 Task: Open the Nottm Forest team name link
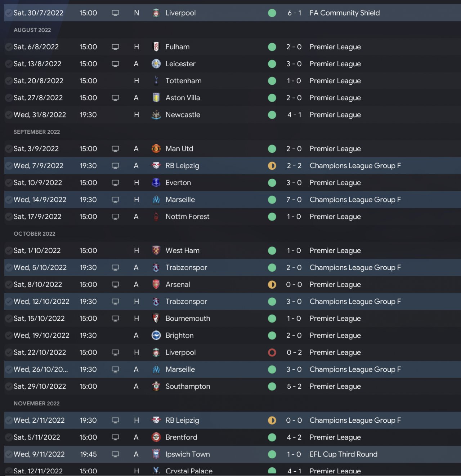pos(187,217)
